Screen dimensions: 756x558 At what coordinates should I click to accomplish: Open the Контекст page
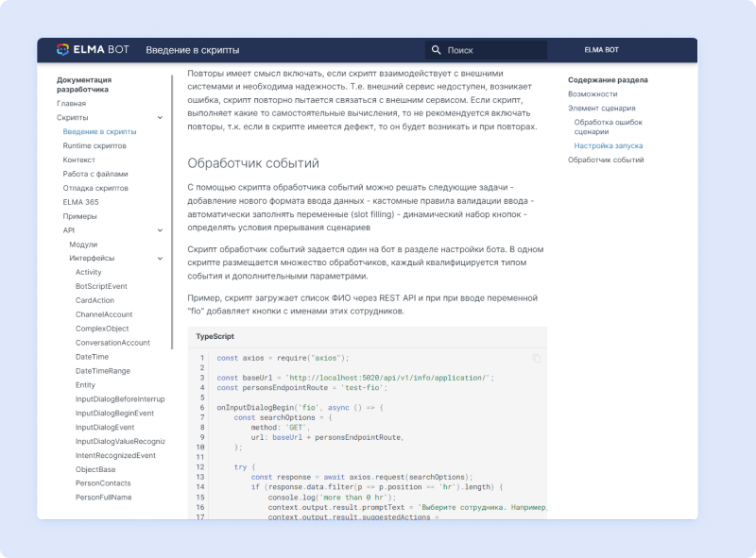point(78,161)
